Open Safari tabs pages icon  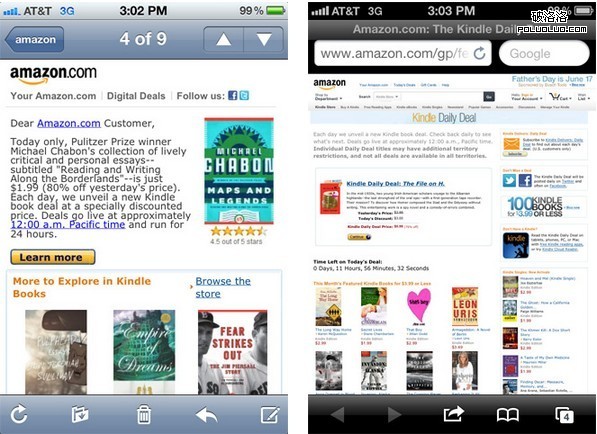[564, 415]
